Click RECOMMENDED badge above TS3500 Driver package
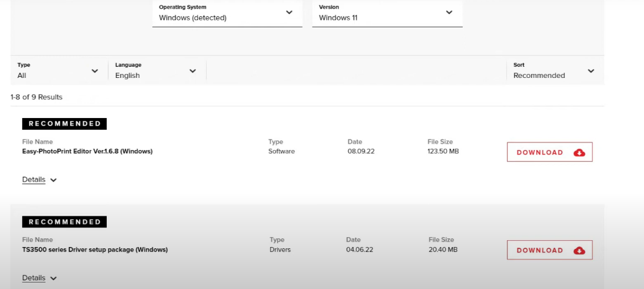This screenshot has height=289, width=644. tap(64, 222)
